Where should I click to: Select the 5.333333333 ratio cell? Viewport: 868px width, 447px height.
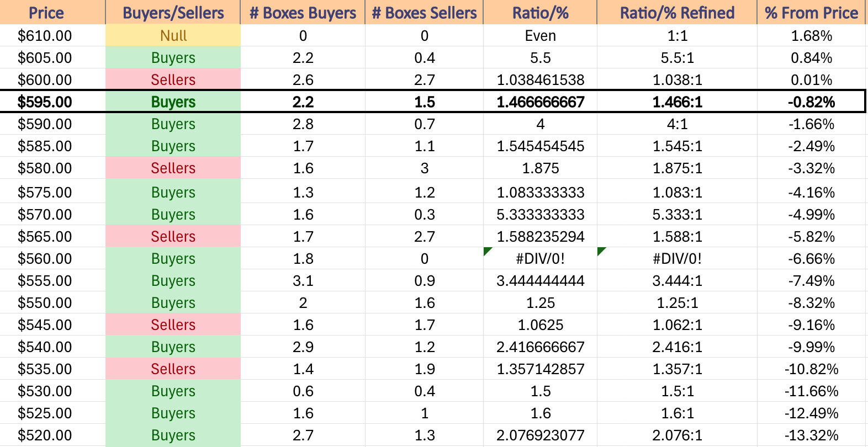tap(540, 215)
